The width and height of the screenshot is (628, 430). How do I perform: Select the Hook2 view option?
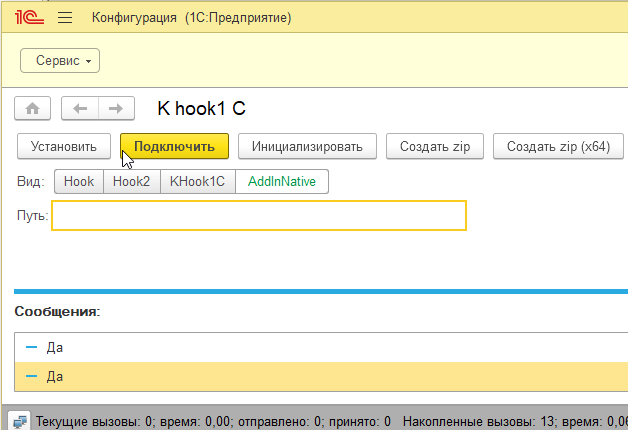point(131,181)
